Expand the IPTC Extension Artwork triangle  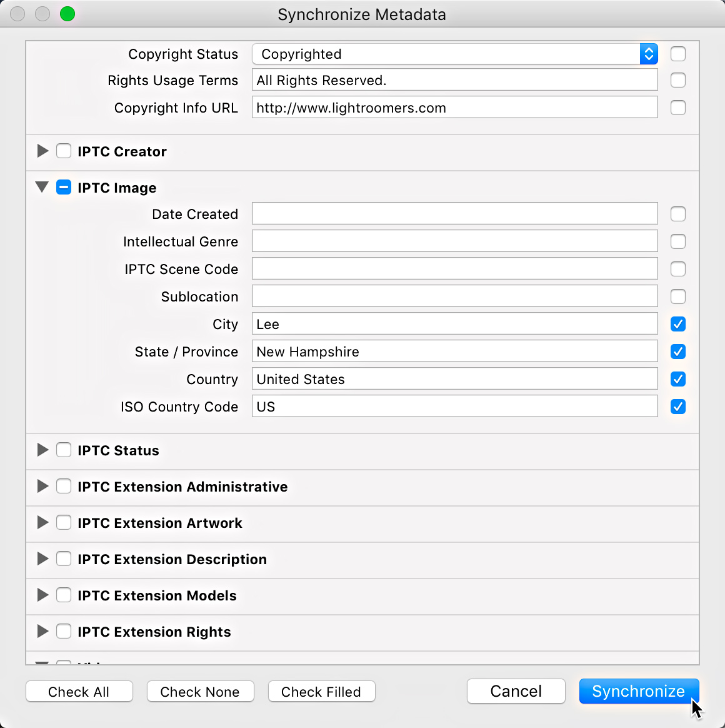click(42, 523)
